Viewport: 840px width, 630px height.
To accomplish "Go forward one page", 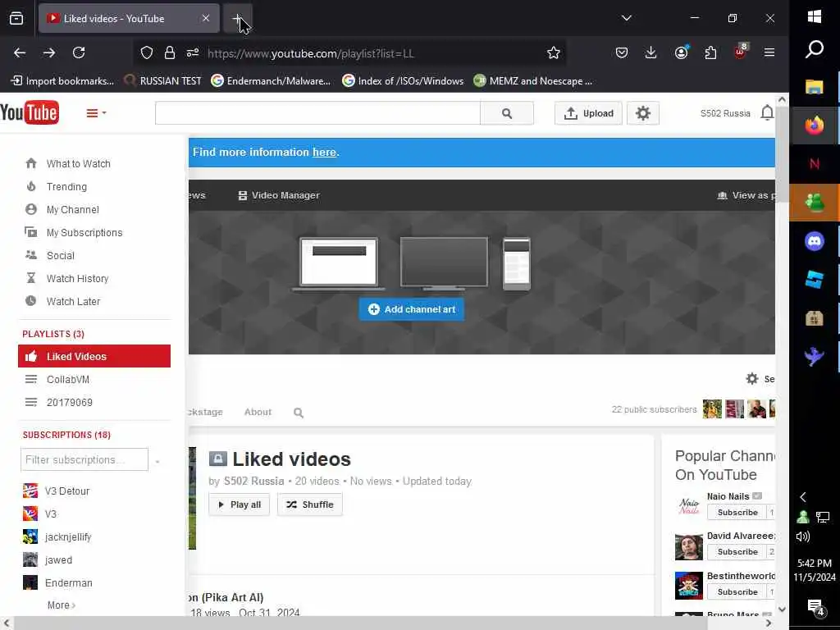I will (x=49, y=52).
